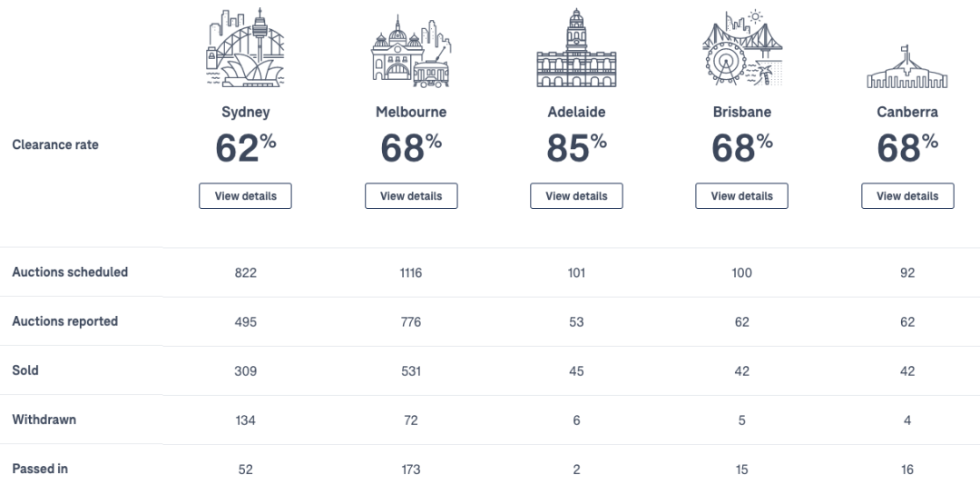Click the Sydney Opera House skyline icon

coord(245,47)
